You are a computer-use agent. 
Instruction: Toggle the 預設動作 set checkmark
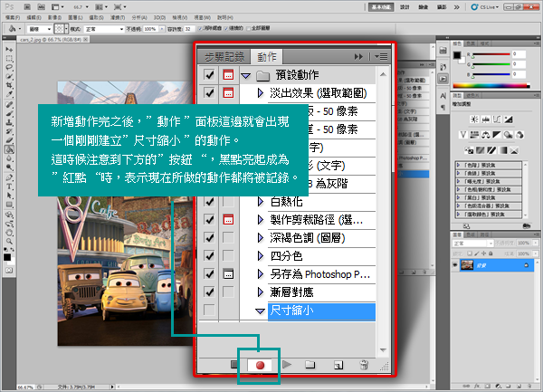[209, 75]
